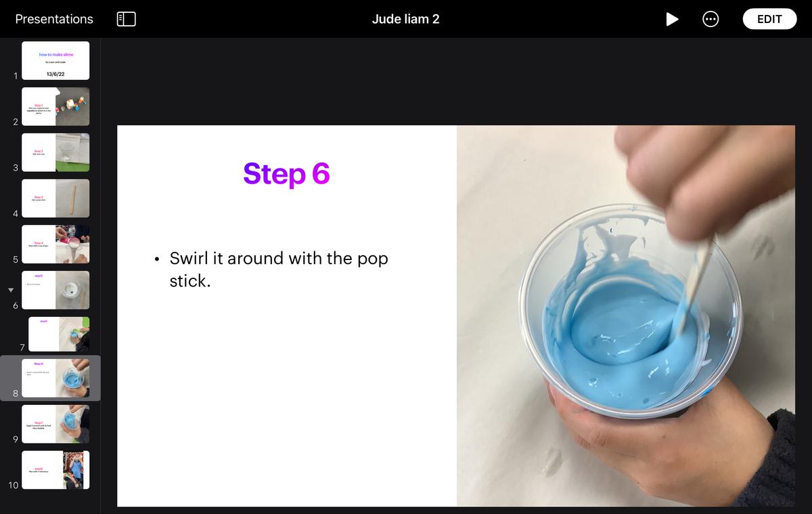Viewport: 812px width, 514px height.
Task: Open the More options ellipsis menu
Action: (710, 19)
